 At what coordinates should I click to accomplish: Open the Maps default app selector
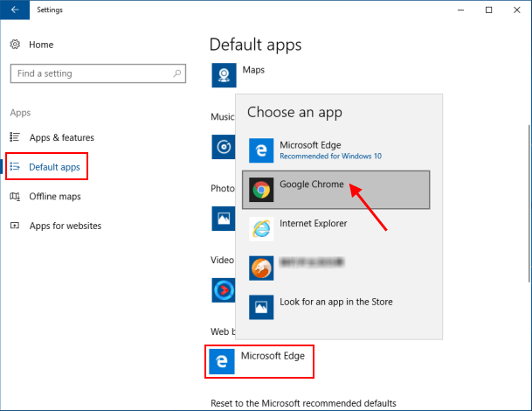coord(253,70)
